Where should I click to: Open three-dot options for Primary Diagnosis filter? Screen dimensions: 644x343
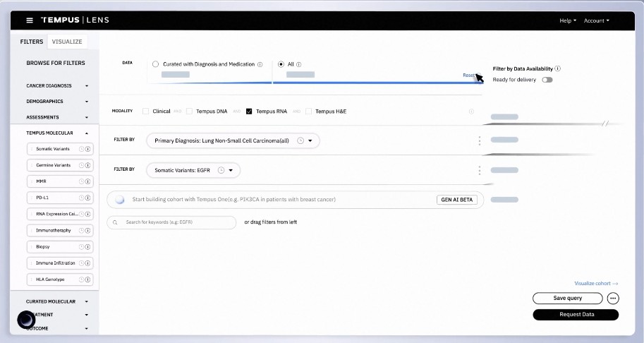coord(480,140)
